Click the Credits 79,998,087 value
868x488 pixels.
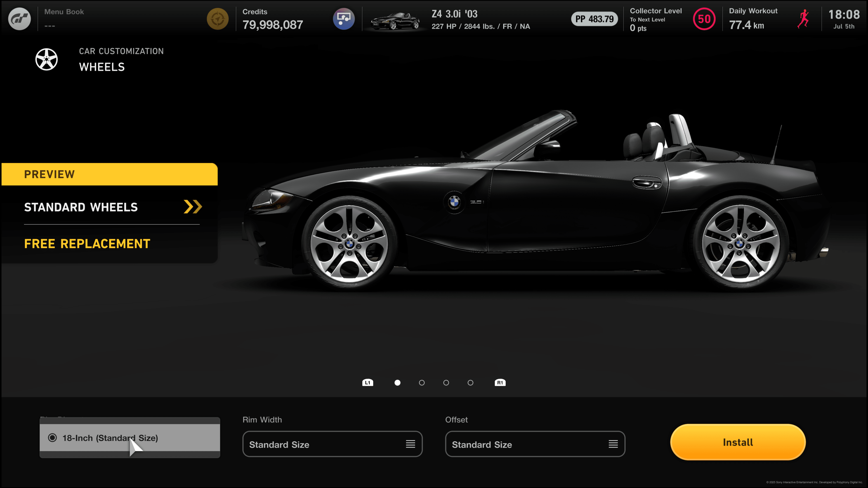[x=273, y=25]
